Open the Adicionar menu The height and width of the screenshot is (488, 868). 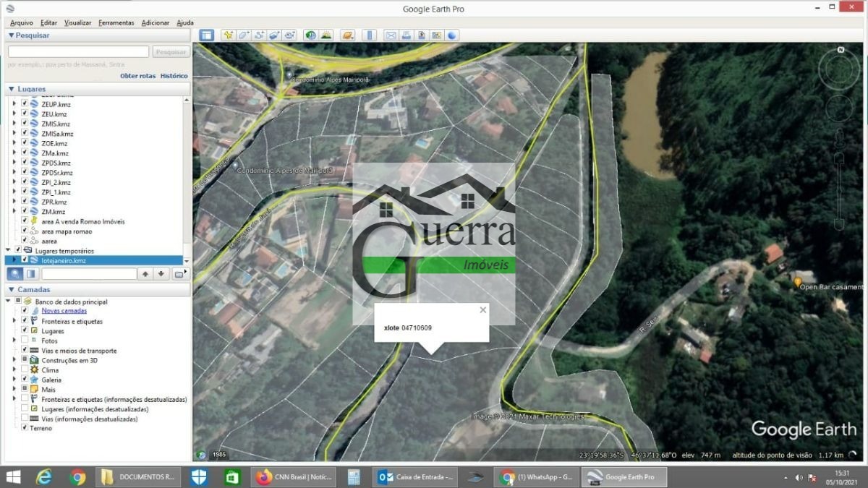[156, 22]
